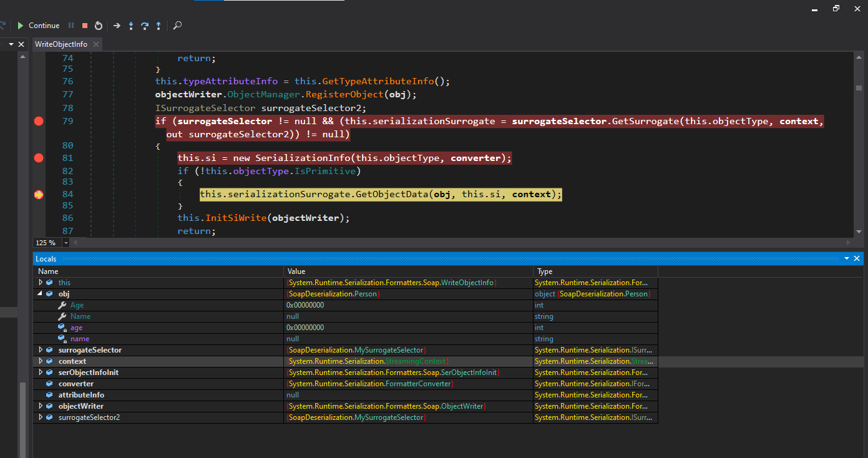Viewport: 868px width, 458px height.
Task: Click the Locals panel title bar
Action: click(449, 258)
